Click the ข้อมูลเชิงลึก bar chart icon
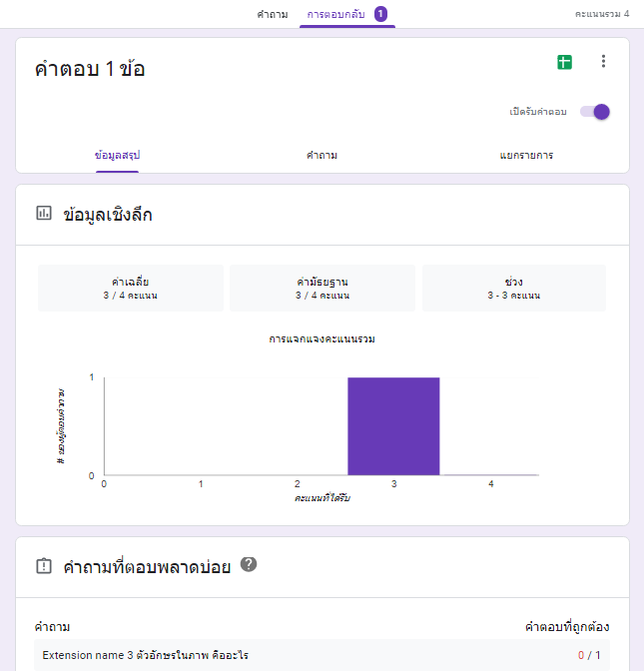This screenshot has width=644, height=671. [44, 213]
